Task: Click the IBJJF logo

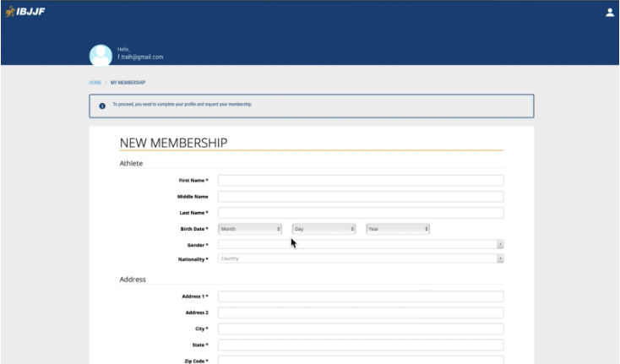Action: tap(24, 12)
